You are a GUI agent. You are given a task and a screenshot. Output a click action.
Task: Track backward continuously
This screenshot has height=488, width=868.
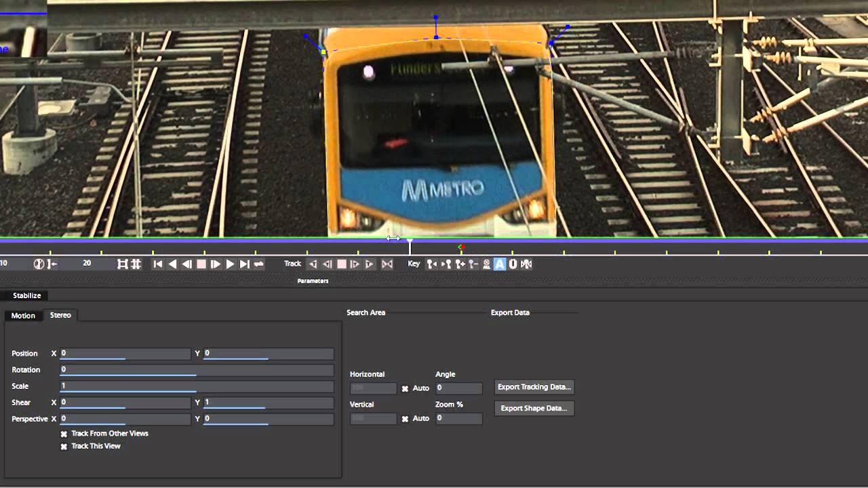(313, 264)
